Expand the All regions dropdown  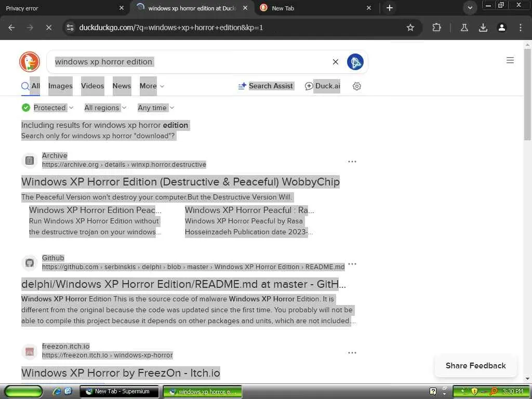tap(105, 108)
